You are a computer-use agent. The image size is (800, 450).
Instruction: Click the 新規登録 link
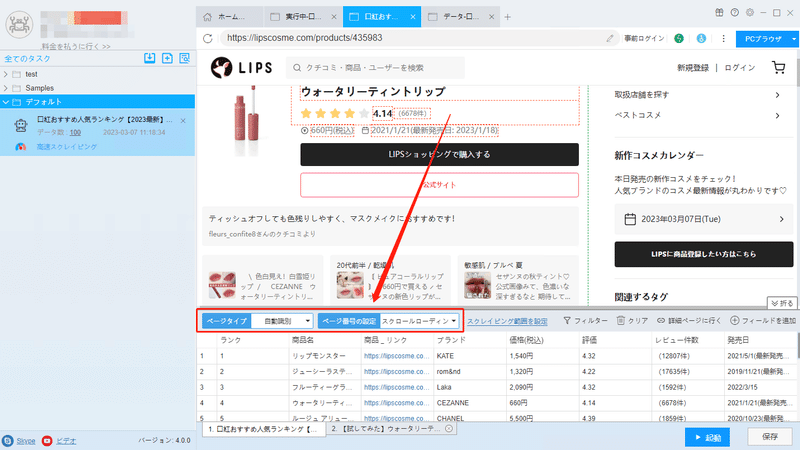click(x=693, y=68)
